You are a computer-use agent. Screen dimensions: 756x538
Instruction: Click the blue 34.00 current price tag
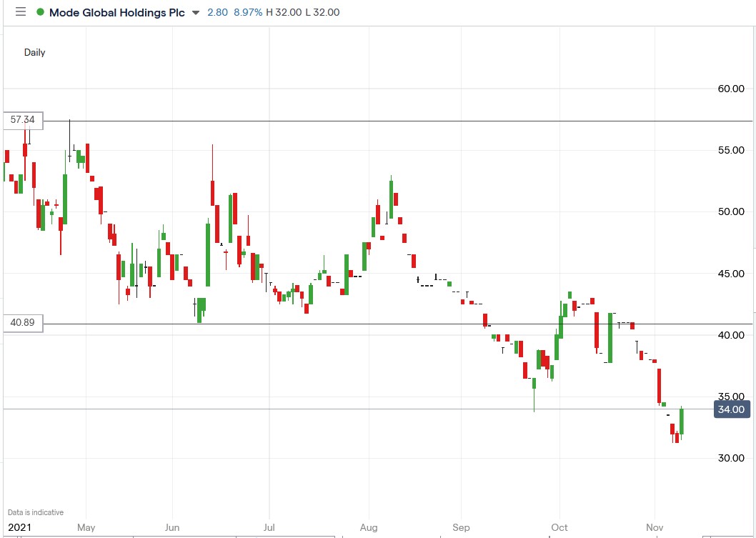[731, 409]
